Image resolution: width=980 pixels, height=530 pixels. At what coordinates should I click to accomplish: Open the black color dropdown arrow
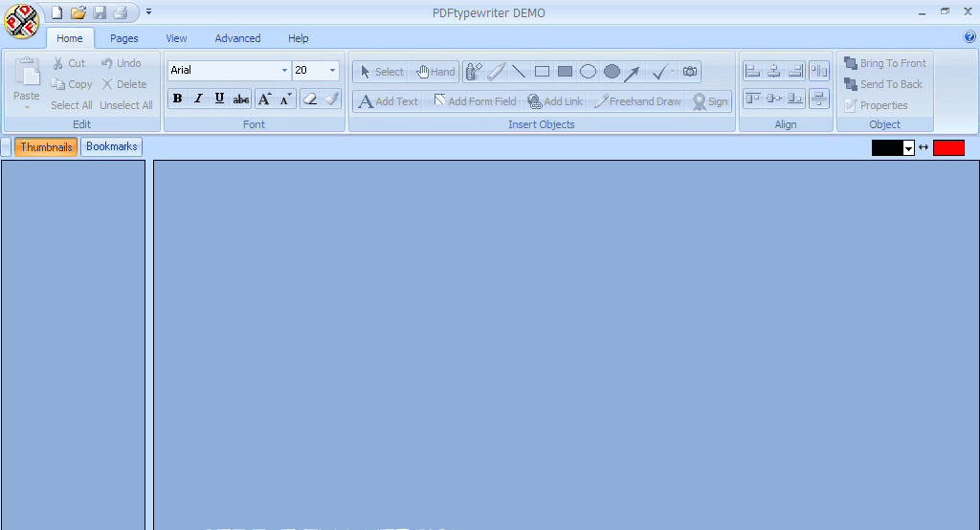pyautogui.click(x=908, y=148)
